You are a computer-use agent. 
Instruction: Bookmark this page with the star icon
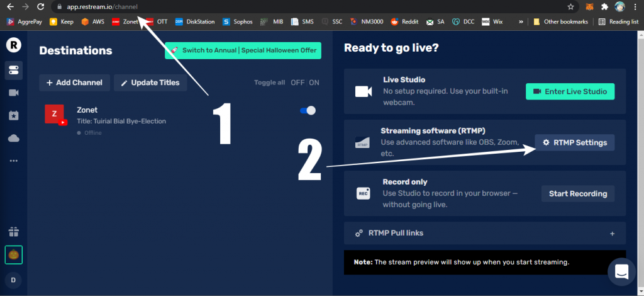570,7
